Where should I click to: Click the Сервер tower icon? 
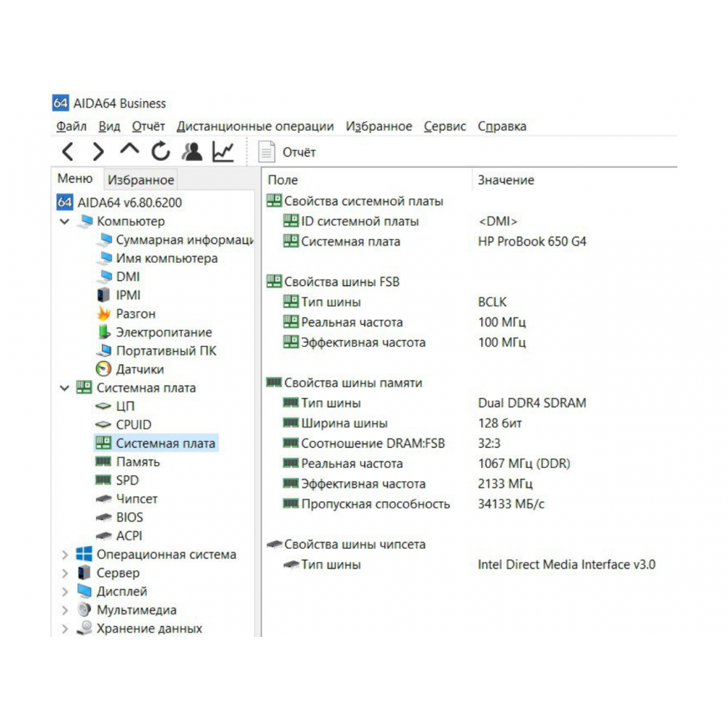tap(84, 573)
